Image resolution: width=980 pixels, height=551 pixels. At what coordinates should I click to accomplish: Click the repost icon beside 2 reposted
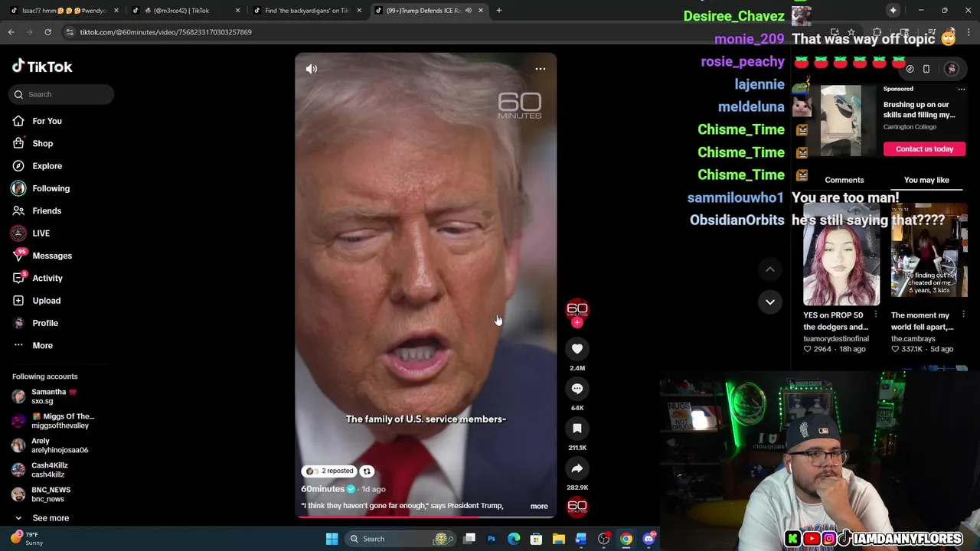[x=367, y=471]
